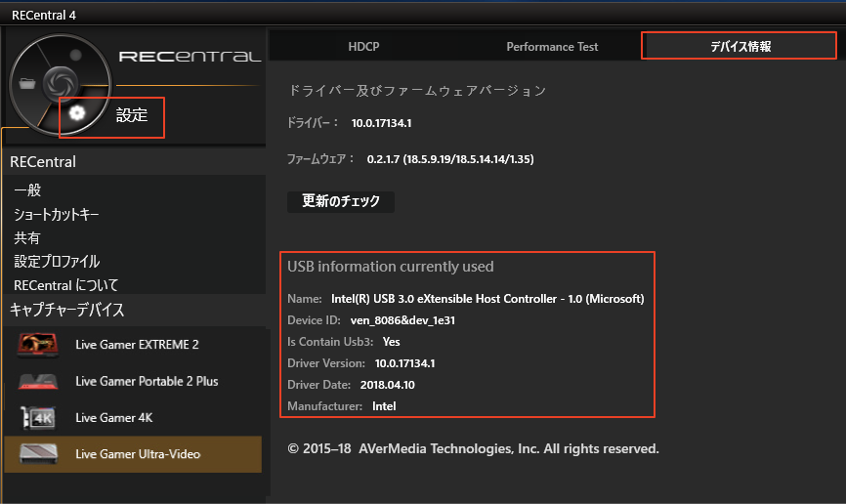This screenshot has height=504, width=846.
Task: Click the 更新のチェック button
Action: 340,201
